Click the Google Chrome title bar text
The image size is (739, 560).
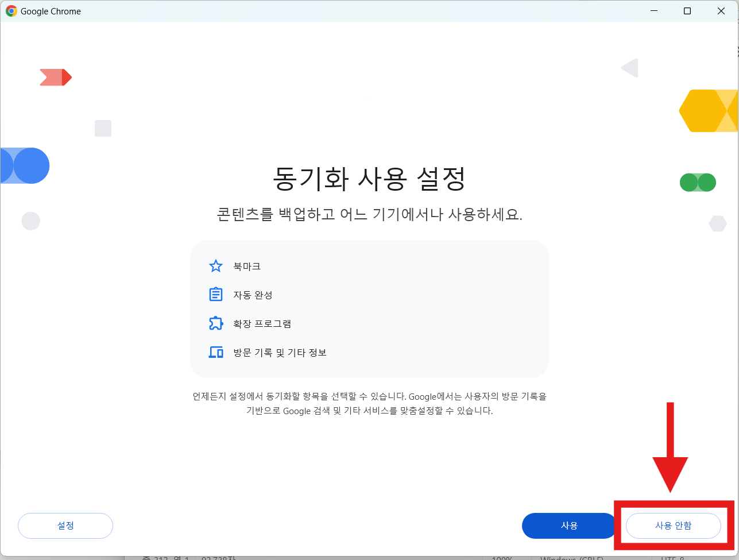[x=51, y=11]
